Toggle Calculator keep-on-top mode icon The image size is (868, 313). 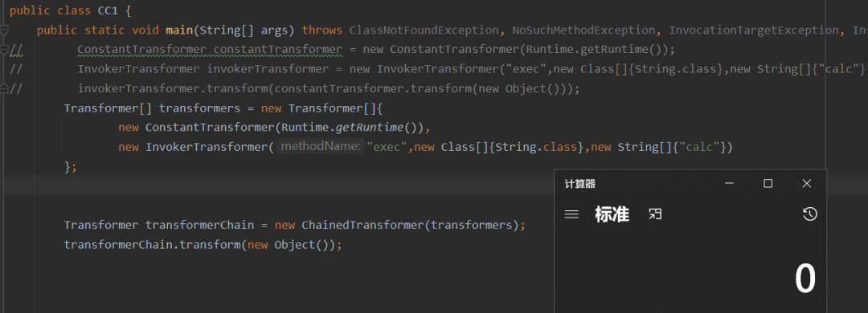[655, 214]
